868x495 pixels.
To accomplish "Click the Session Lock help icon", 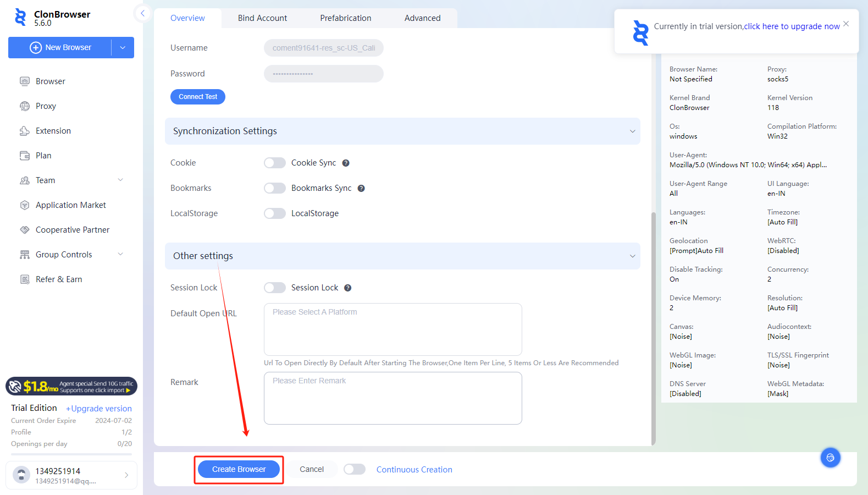I will [348, 288].
